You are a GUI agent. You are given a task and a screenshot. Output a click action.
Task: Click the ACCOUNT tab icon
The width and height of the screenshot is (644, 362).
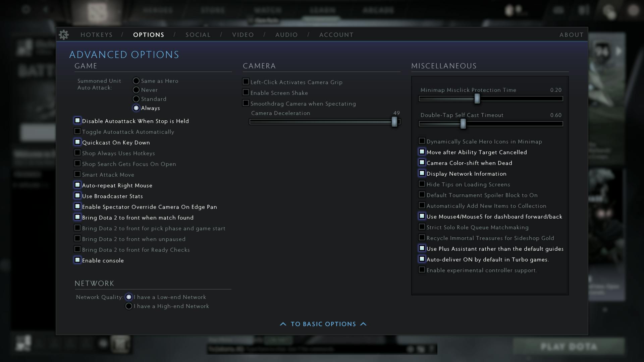(336, 35)
